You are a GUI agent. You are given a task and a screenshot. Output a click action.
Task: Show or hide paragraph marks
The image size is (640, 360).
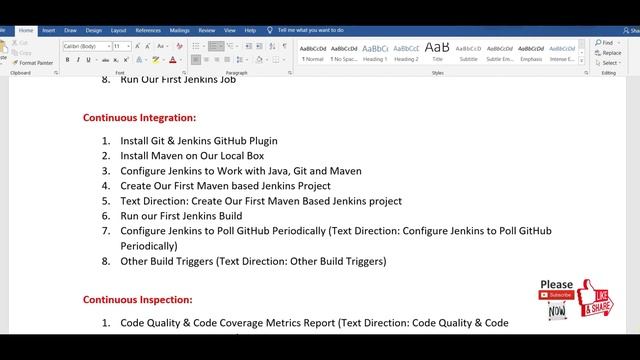click(284, 46)
